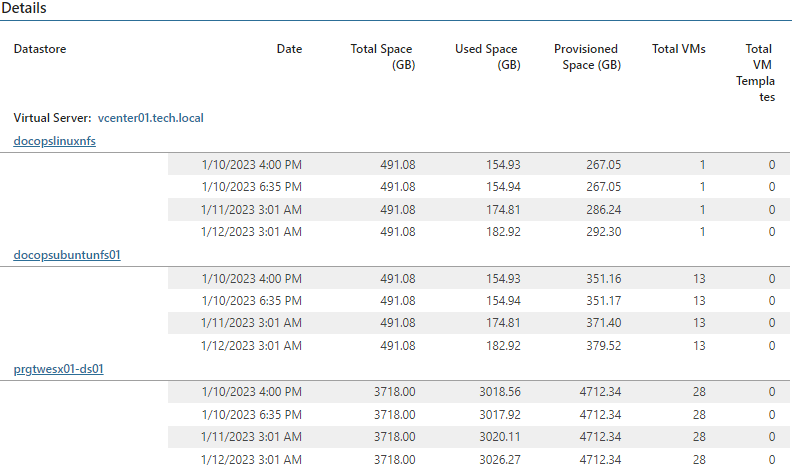Select docopslinuxnfs row dated 1/10/2023 4:00 PM
Screen dimensions: 797x470
(479, 165)
